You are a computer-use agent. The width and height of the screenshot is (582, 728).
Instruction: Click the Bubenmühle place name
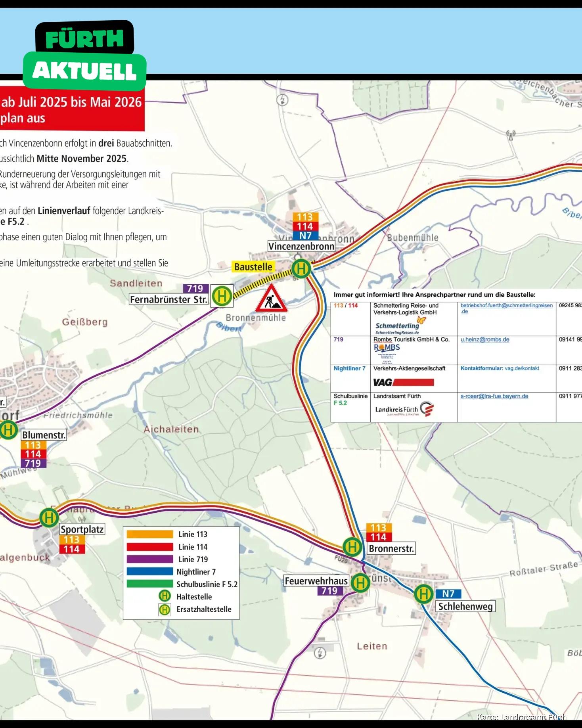(x=413, y=238)
